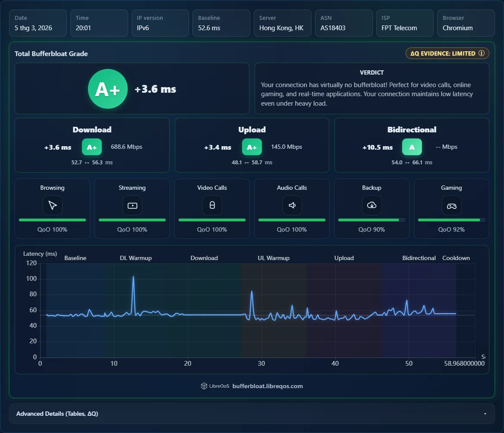Click the Bidirectional A grade badge
This screenshot has height=433, width=504.
coord(412,147)
